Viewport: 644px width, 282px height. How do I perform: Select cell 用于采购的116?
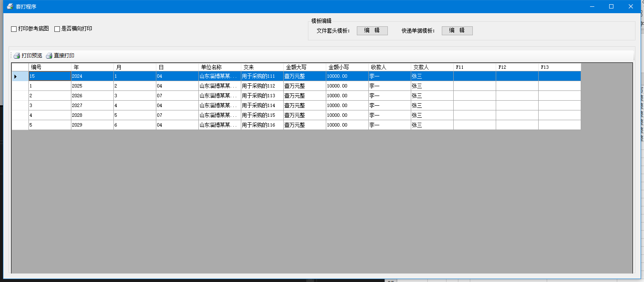[262, 125]
